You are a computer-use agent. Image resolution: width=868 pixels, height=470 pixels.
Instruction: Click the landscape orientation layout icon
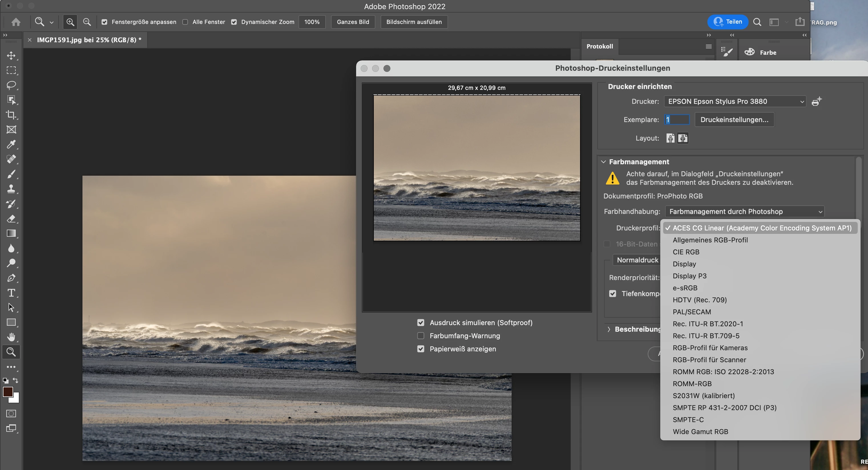pyautogui.click(x=683, y=138)
